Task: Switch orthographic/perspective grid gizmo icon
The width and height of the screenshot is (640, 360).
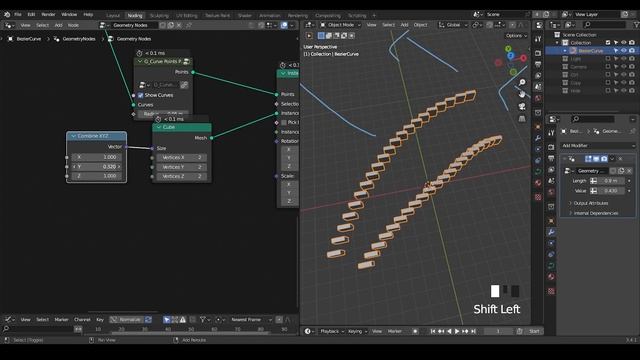Action: [x=522, y=119]
